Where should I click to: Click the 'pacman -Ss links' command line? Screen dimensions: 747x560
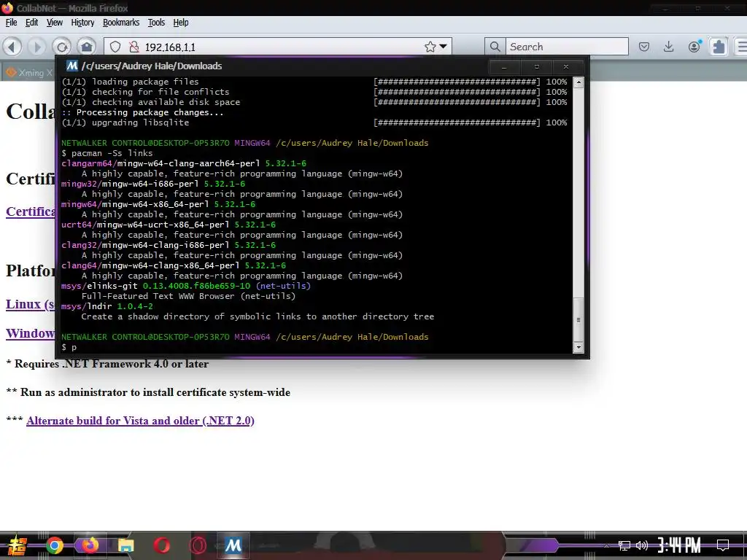click(x=107, y=153)
